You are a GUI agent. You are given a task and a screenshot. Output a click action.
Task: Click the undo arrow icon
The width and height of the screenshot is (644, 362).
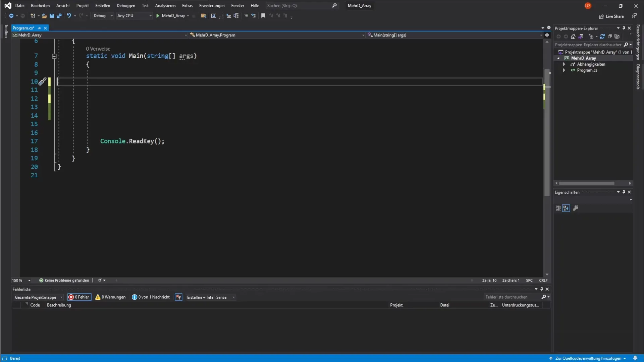click(69, 16)
